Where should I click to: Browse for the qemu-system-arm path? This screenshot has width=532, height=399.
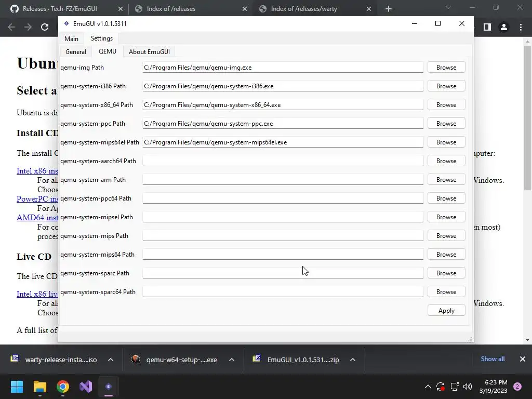pyautogui.click(x=446, y=179)
